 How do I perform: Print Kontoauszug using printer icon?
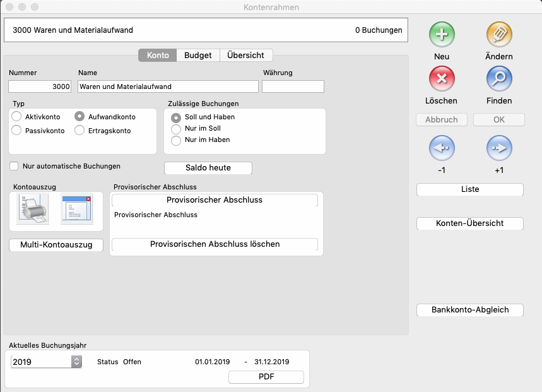(32, 209)
